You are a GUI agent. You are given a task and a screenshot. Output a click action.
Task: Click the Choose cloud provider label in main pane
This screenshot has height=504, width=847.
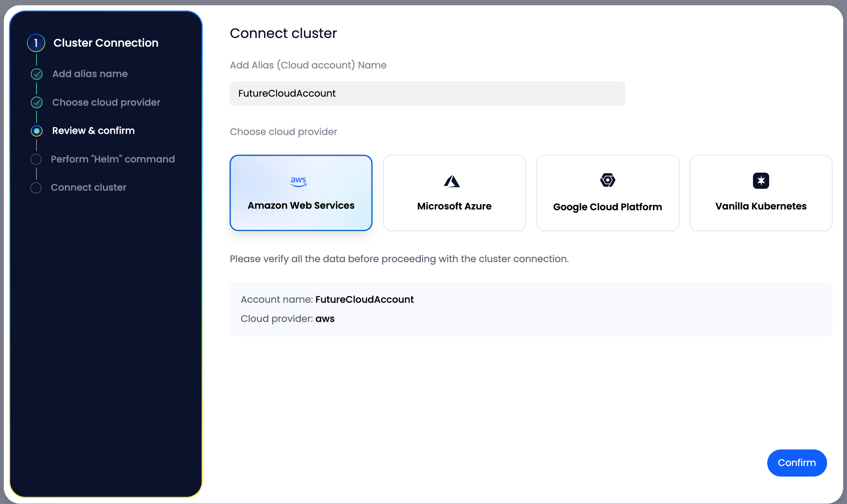pos(283,132)
